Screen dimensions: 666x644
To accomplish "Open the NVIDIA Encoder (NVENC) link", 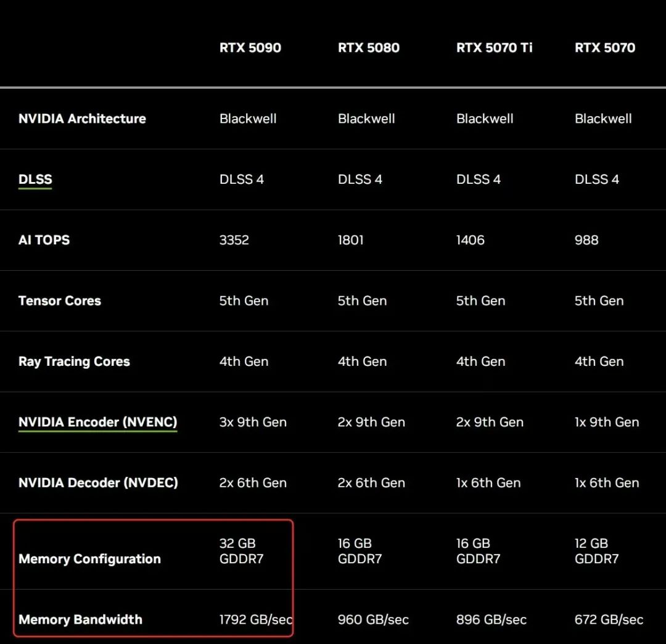I will (97, 422).
